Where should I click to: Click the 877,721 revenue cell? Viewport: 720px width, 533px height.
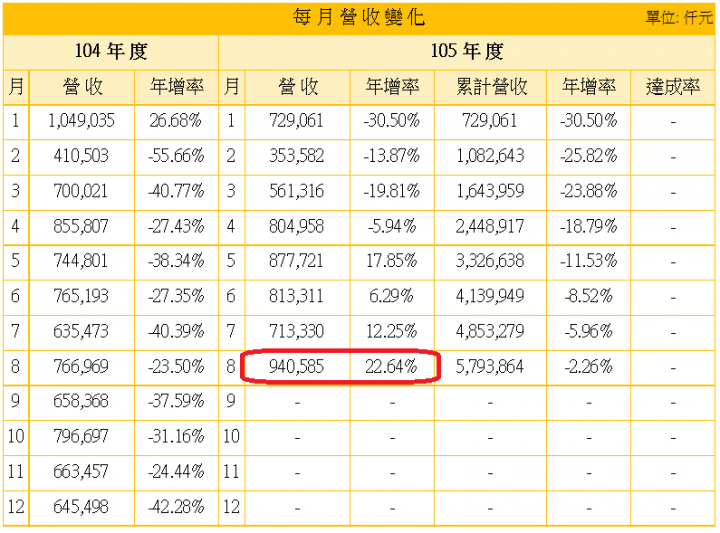[297, 261]
